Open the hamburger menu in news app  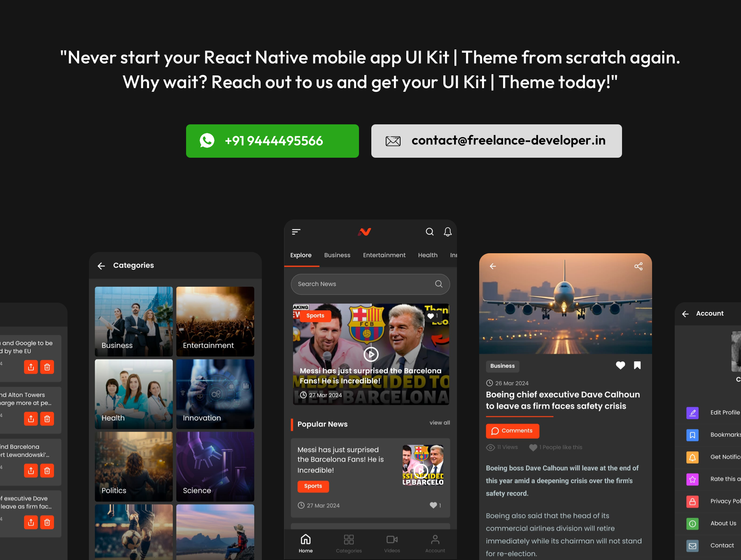296,232
